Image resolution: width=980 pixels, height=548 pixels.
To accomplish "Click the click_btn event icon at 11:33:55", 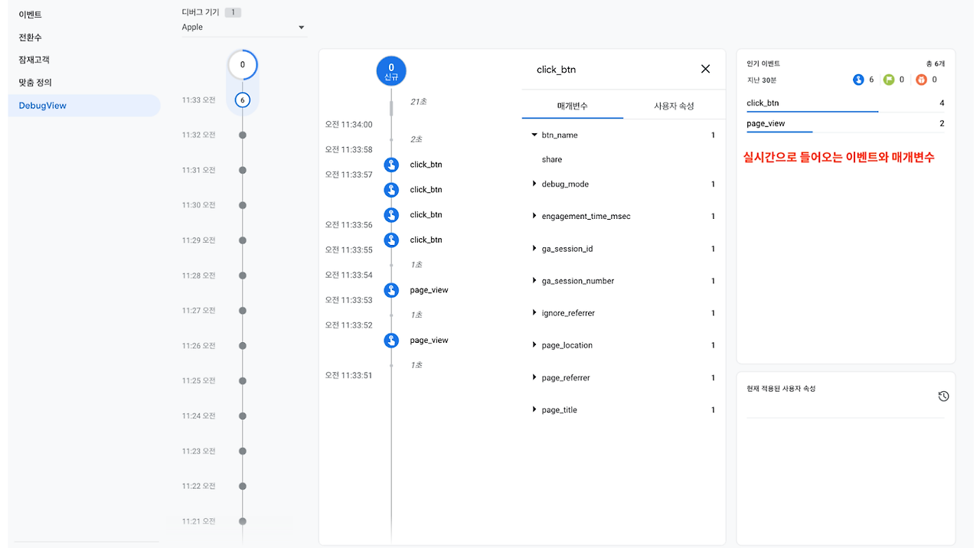I will click(391, 240).
